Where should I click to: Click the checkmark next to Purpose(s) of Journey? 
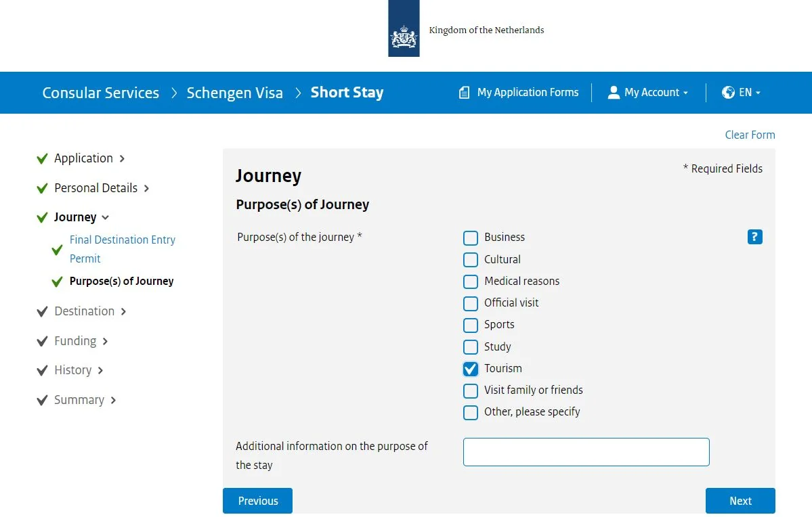tap(57, 282)
